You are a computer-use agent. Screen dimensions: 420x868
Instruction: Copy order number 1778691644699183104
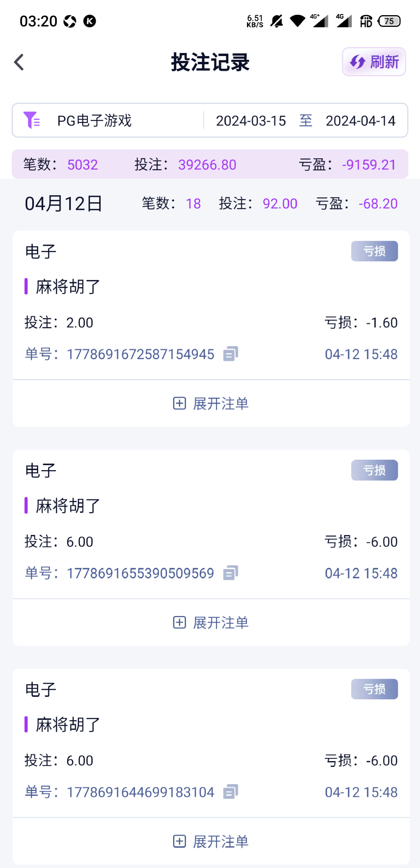(230, 792)
